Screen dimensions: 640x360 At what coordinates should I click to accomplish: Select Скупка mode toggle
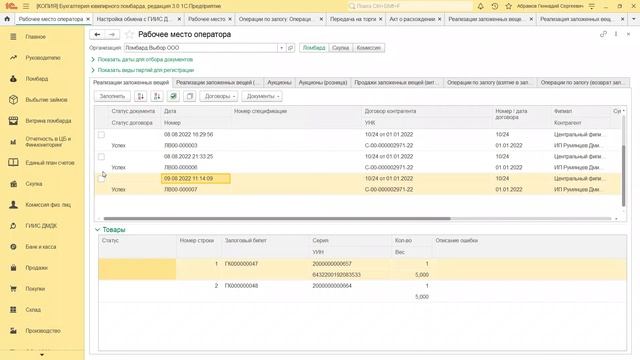[340, 48]
